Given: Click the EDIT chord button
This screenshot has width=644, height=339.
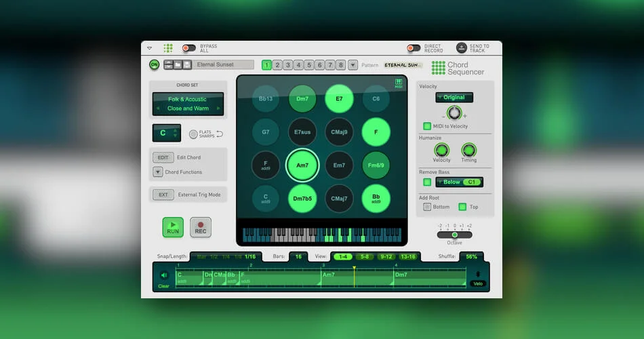Looking at the screenshot, I should [x=163, y=157].
